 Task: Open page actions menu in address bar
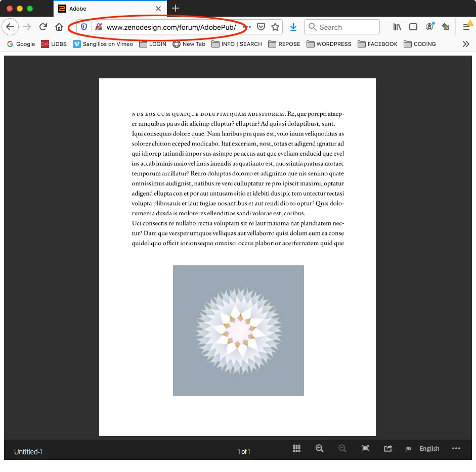(x=248, y=27)
